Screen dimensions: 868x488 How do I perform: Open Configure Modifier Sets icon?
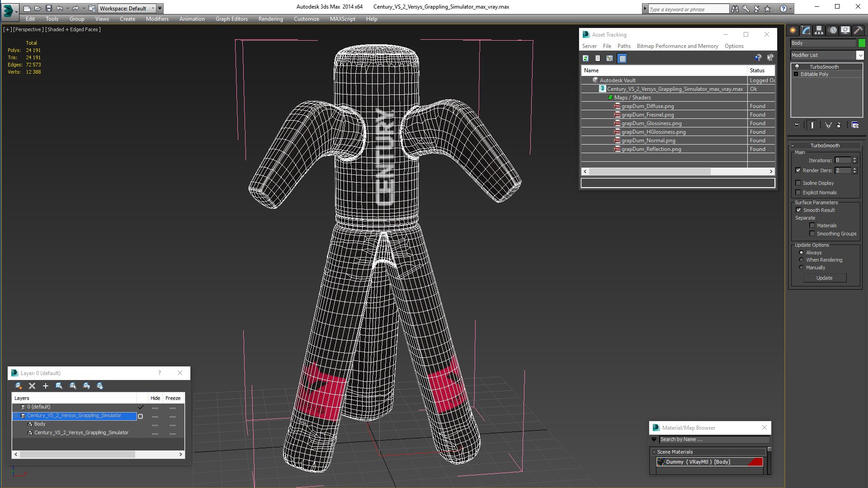(x=855, y=125)
